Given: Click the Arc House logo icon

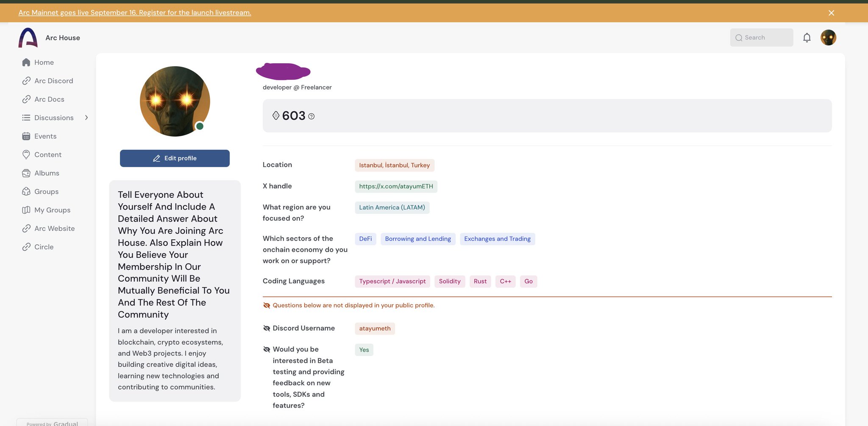Looking at the screenshot, I should point(28,38).
